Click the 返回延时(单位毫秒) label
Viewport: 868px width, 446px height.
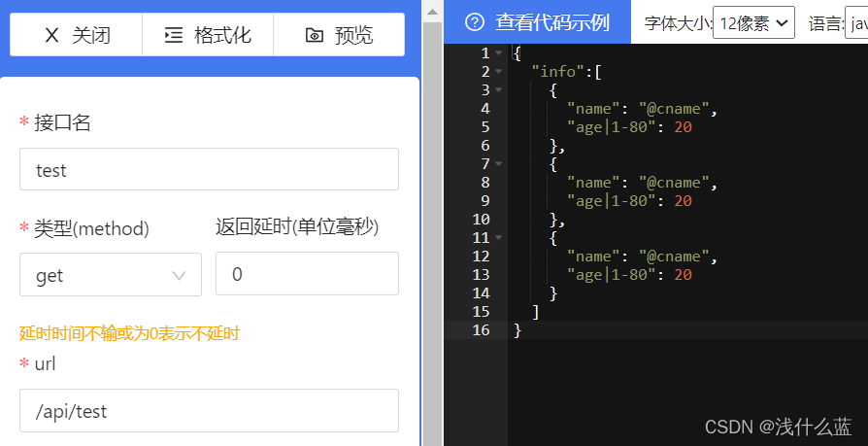(x=297, y=227)
